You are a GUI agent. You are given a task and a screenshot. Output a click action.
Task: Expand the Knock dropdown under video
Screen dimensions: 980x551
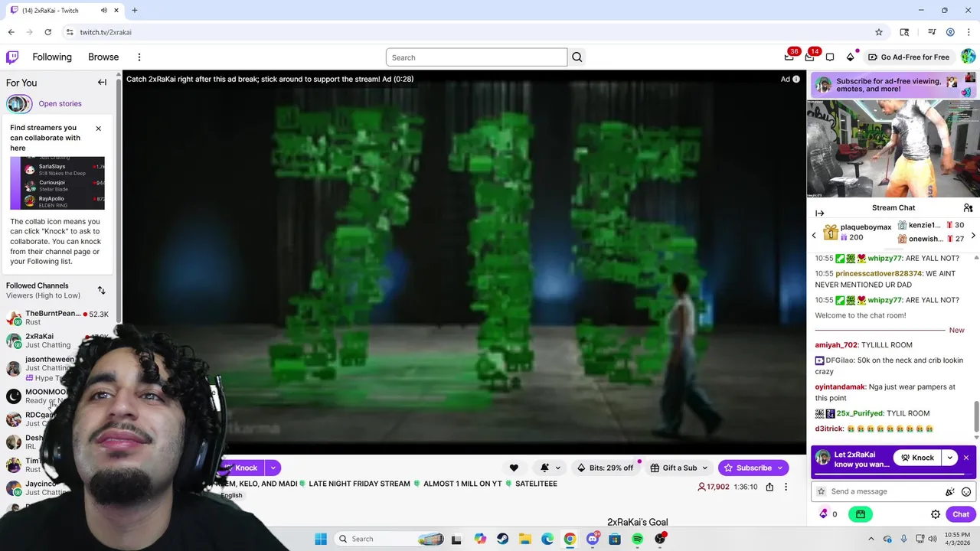(x=273, y=468)
